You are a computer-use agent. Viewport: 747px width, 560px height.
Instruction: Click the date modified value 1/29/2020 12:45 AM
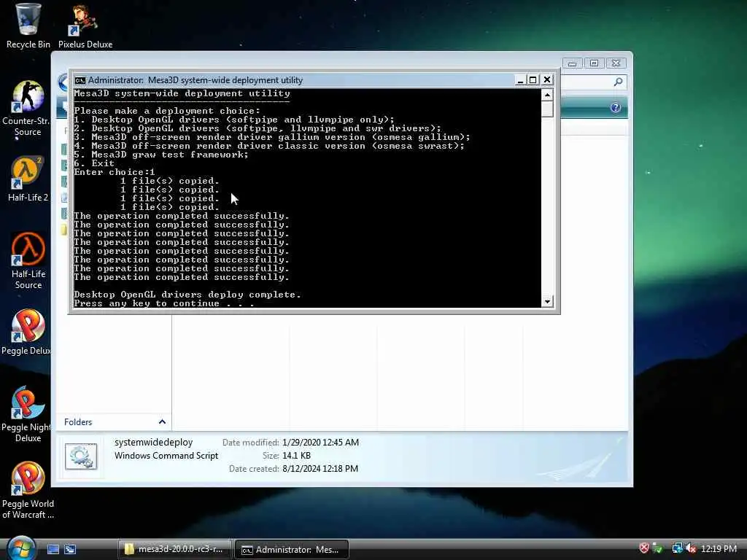pos(321,443)
